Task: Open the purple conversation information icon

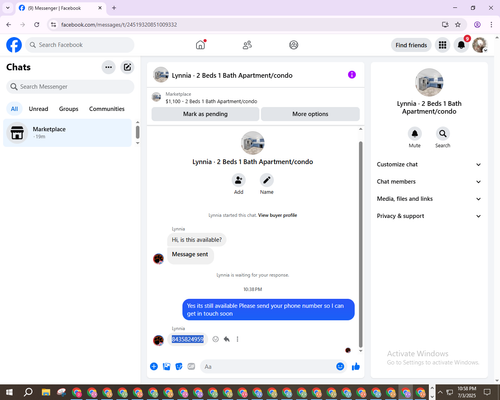Action: pyautogui.click(x=352, y=75)
